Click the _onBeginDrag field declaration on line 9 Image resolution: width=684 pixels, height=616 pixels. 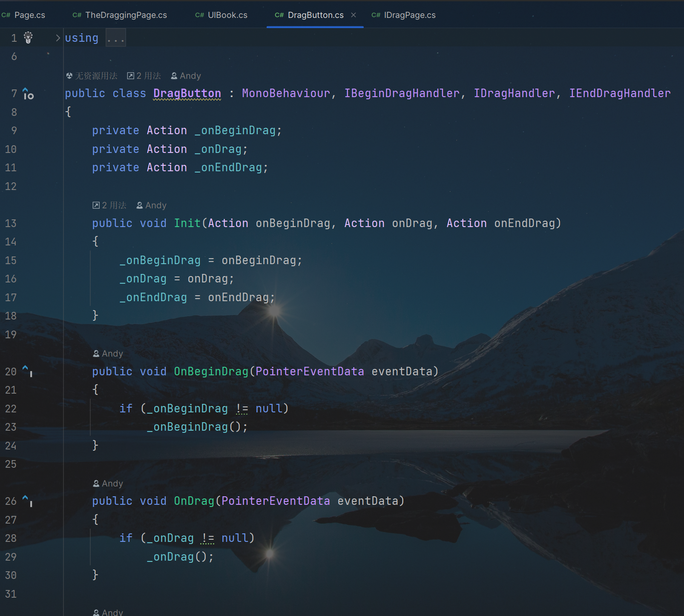(x=235, y=130)
